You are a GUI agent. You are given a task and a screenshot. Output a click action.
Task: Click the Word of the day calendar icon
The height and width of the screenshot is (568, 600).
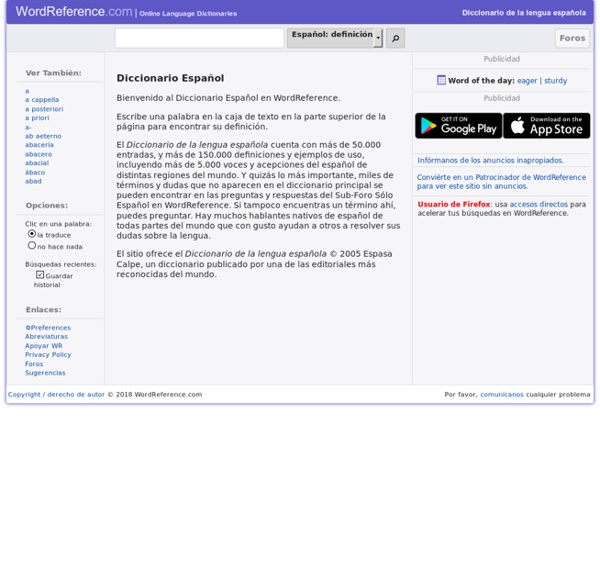[441, 80]
